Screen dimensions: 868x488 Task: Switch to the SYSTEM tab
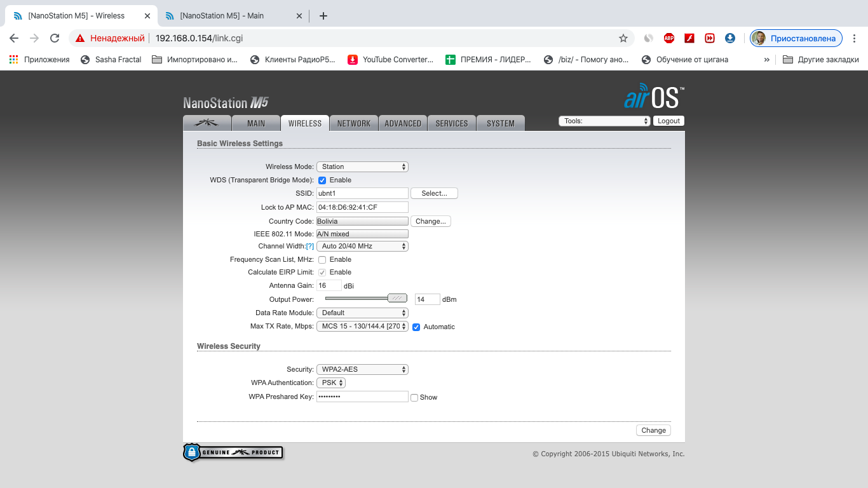click(501, 123)
